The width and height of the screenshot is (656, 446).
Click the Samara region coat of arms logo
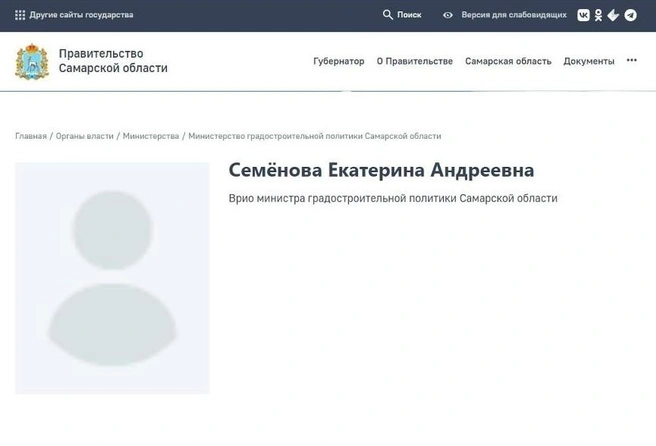[32, 62]
